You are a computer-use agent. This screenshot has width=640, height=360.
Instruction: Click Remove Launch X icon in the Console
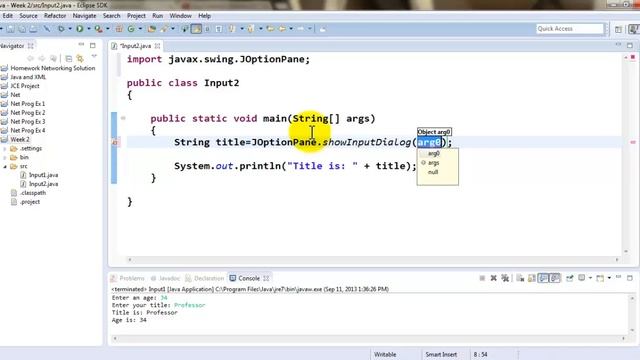pyautogui.click(x=493, y=278)
